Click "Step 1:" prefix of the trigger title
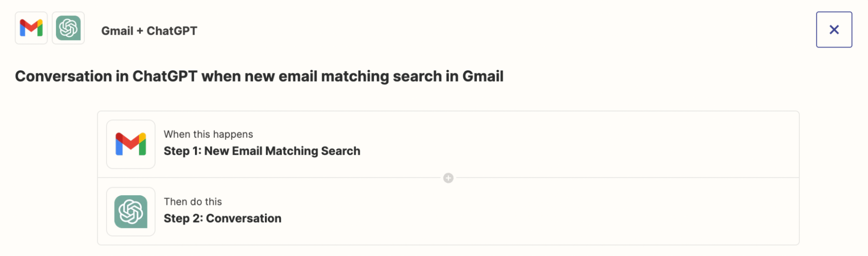 [x=182, y=151]
